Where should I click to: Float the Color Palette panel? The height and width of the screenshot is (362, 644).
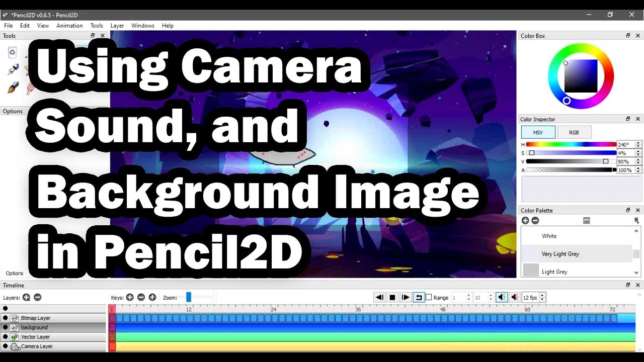(x=628, y=210)
